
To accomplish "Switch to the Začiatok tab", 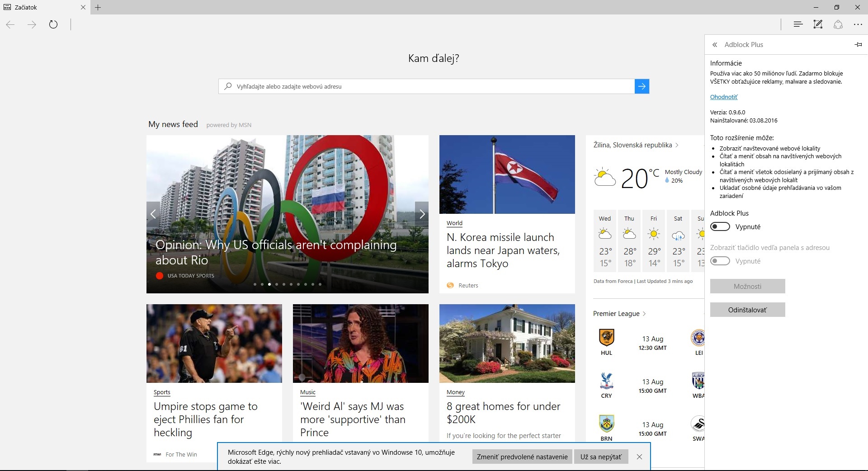I will (45, 7).
